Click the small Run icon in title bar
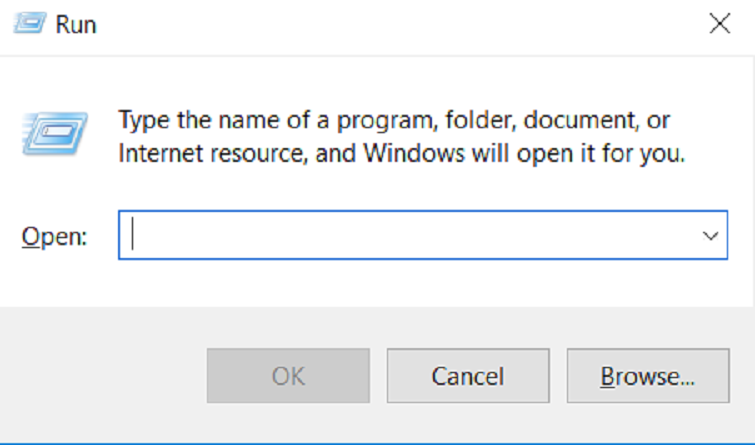The height and width of the screenshot is (445, 755). point(28,24)
